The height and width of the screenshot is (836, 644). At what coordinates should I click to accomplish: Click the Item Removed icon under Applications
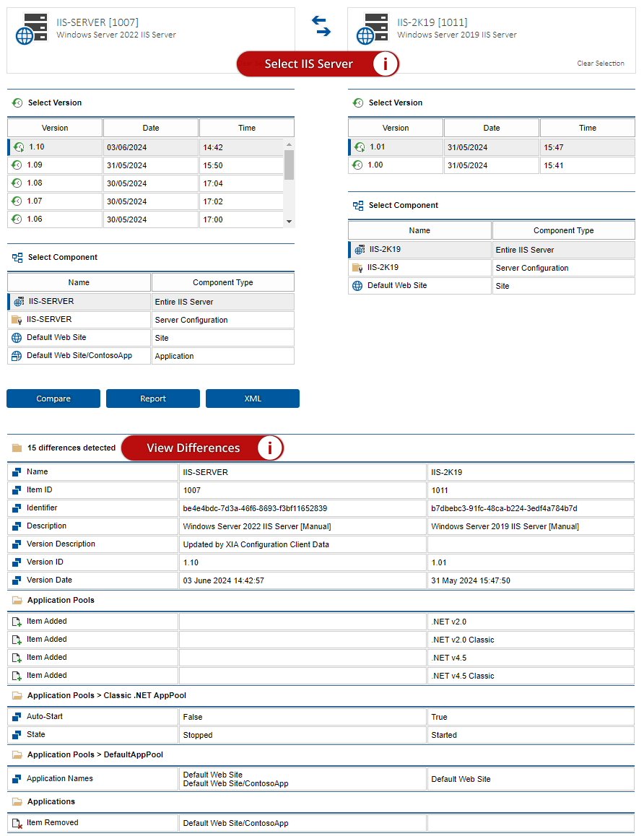pos(17,823)
